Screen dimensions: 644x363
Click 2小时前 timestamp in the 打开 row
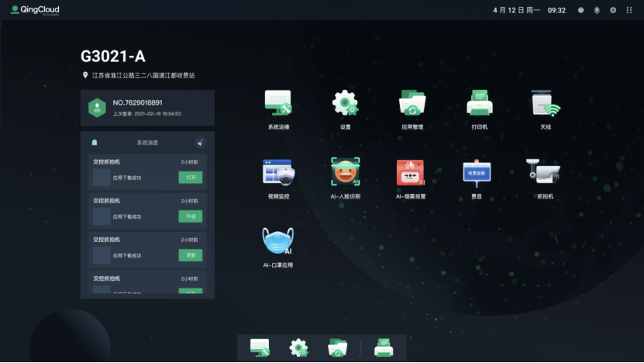click(x=189, y=162)
